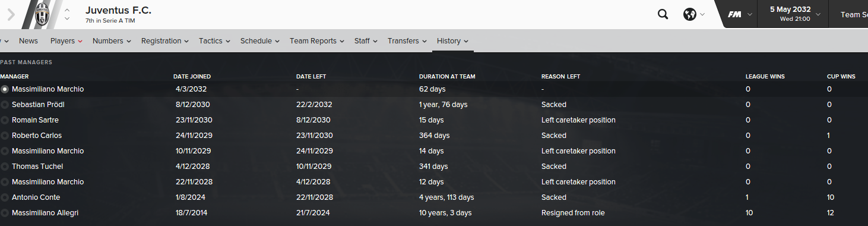This screenshot has width=868, height=226.
Task: Click the forward navigation arrow
Action: pyautogui.click(x=11, y=14)
